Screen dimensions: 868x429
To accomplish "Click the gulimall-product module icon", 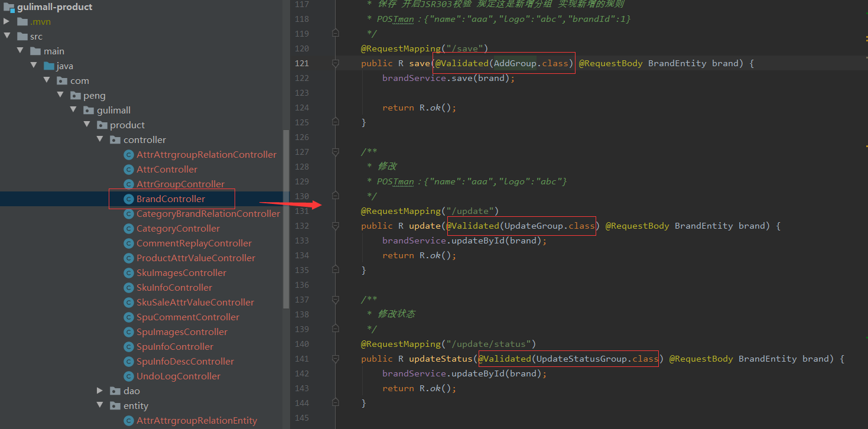I will tap(9, 7).
